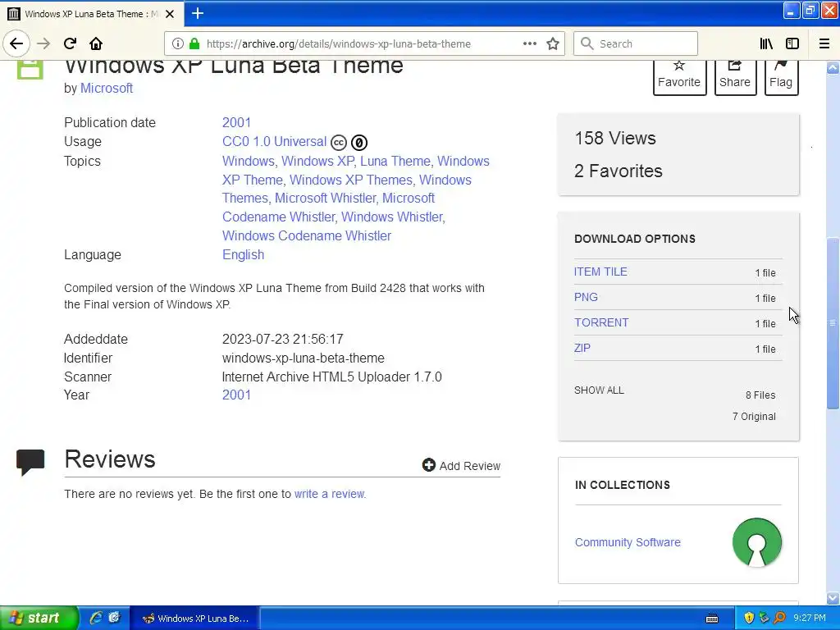Open the hamburger application menu
840x630 pixels.
(824, 43)
